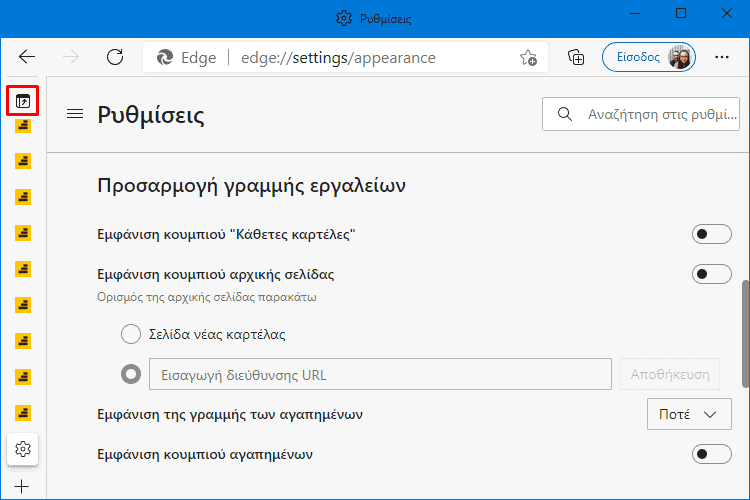This screenshot has width=750, height=500.
Task: Select the Σελίδα νέας καρτέλας radio option
Action: tap(131, 334)
